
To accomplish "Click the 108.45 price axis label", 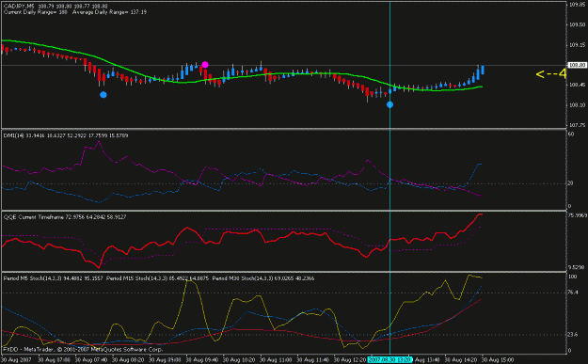I will (x=578, y=85).
